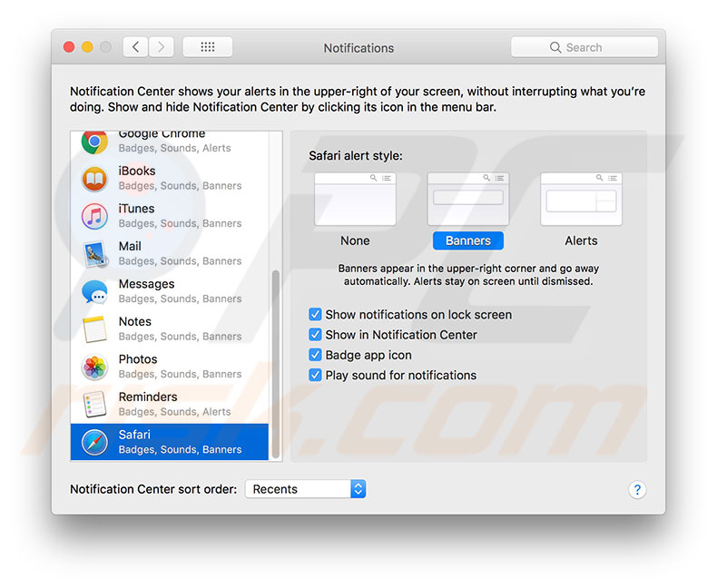Open the Recents sort order dropdown
The width and height of the screenshot is (717, 588).
[x=306, y=489]
